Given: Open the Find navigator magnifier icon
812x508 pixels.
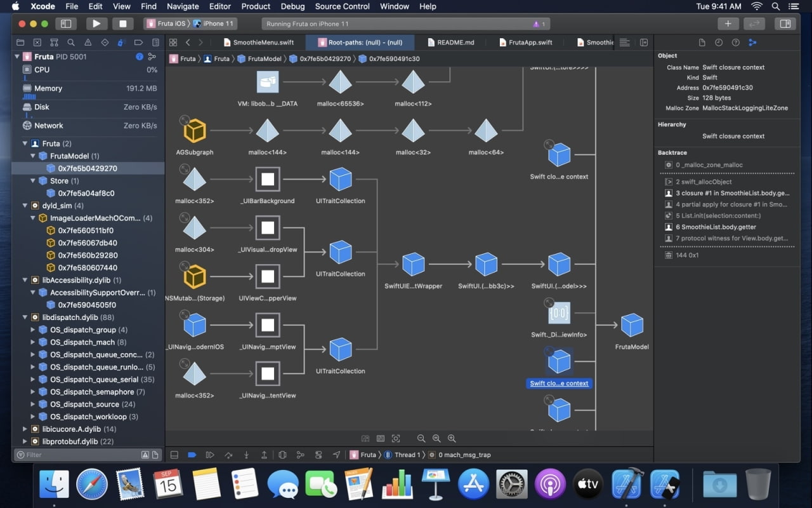Looking at the screenshot, I should (x=71, y=43).
